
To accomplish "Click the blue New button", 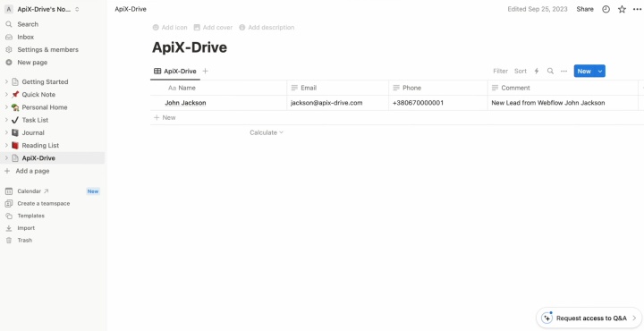I will [584, 71].
